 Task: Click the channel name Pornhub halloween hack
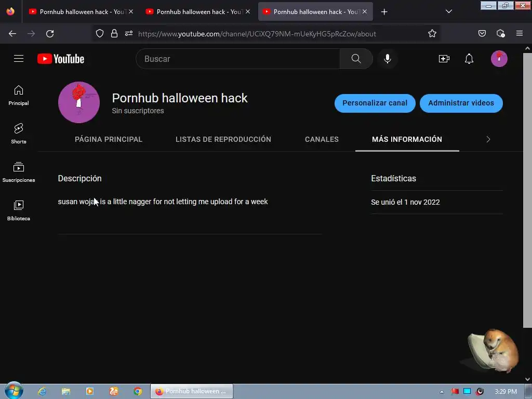pyautogui.click(x=179, y=98)
